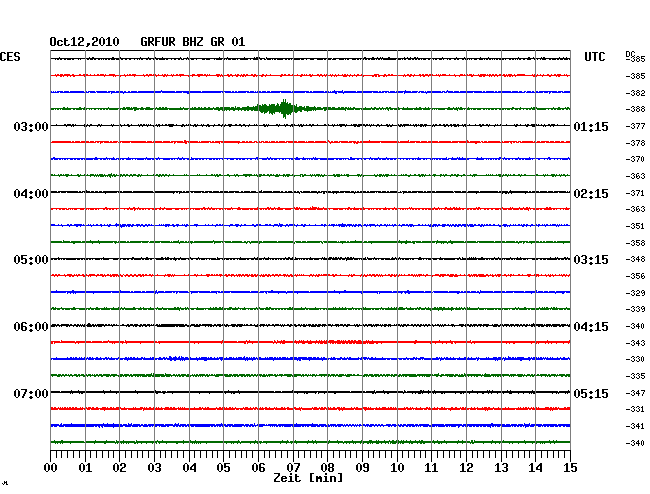This screenshot has width=650, height=494.
Task: Click the Zeit [min] axis title
Action: coord(308,478)
